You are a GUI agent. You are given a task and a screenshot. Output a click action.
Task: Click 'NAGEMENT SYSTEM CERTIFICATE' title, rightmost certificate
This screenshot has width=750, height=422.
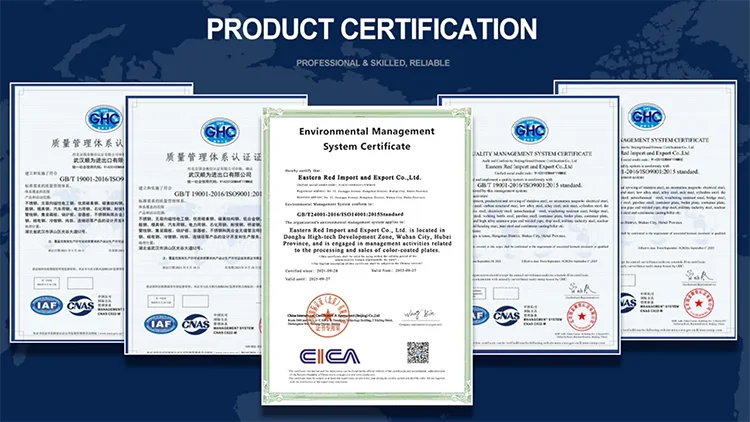pos(664,140)
